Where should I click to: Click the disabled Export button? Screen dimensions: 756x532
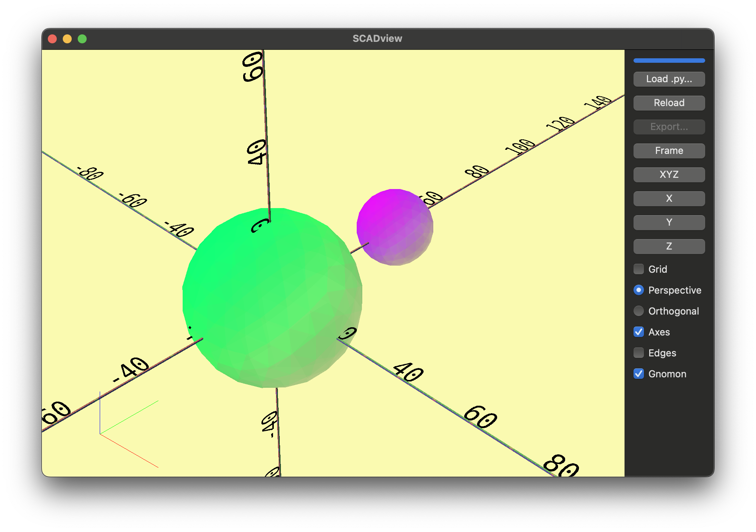coord(669,127)
